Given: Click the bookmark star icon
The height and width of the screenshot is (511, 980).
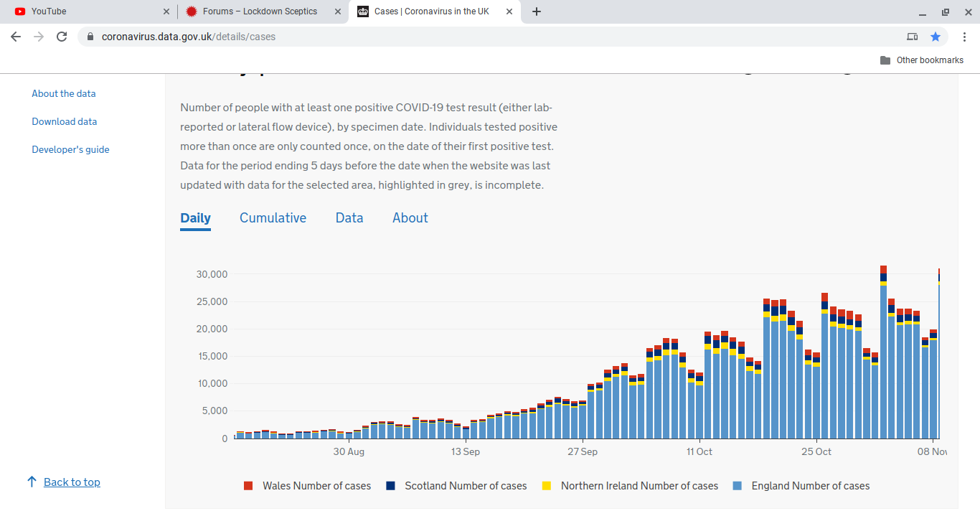Looking at the screenshot, I should [936, 37].
